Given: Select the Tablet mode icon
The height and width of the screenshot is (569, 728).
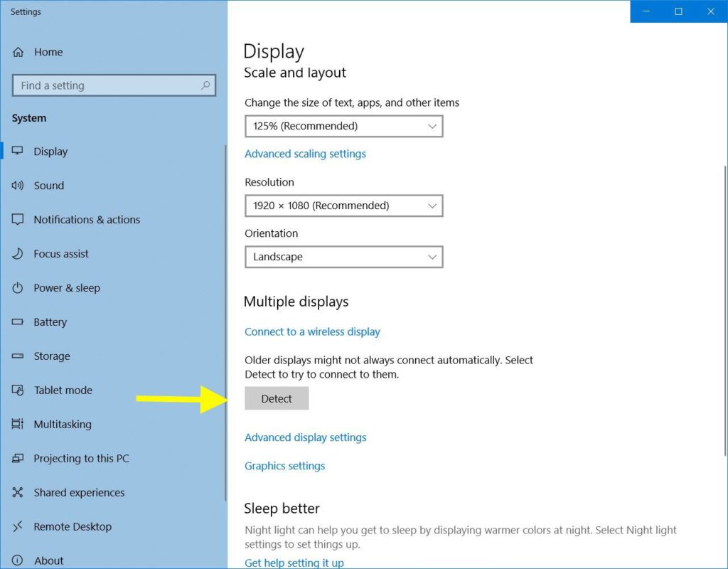Looking at the screenshot, I should 18,390.
